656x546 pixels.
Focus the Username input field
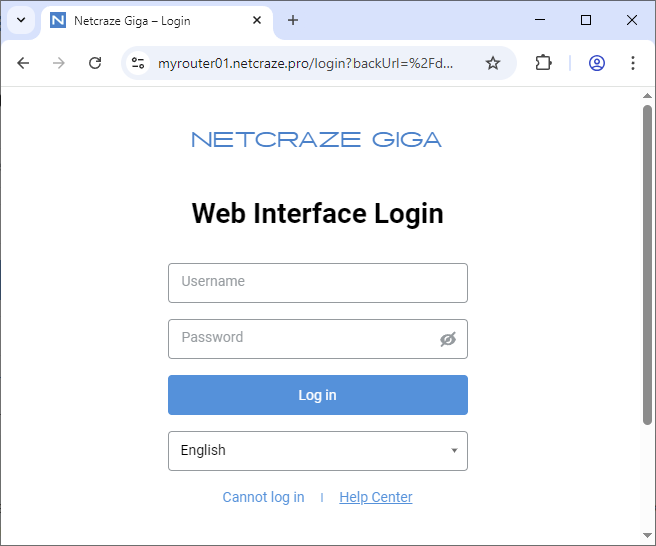pos(317,283)
